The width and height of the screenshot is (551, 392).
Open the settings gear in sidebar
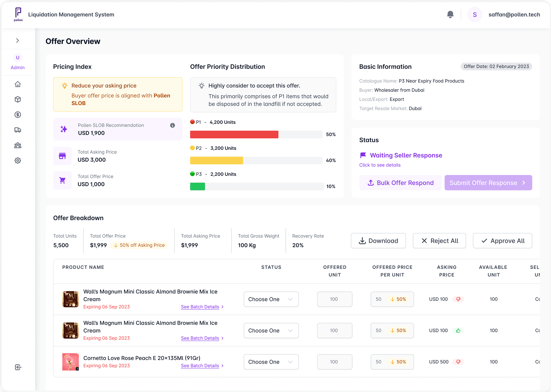18,161
